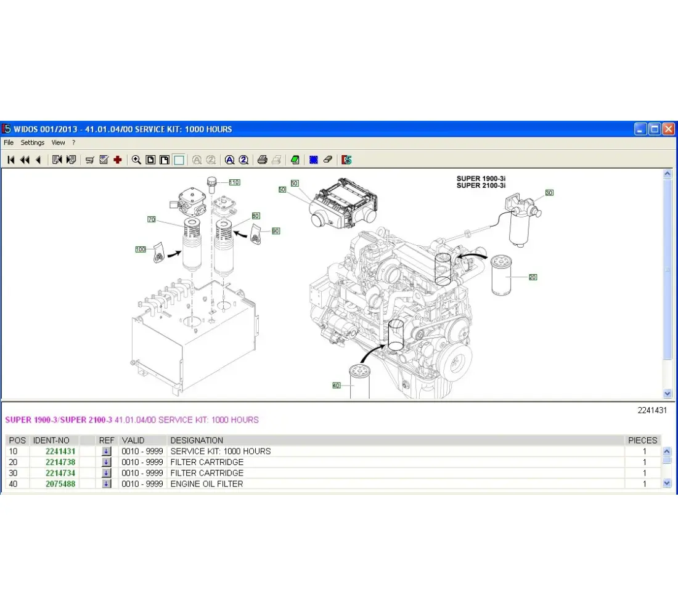Click the double-left rewind arrow icon
This screenshot has height=616, width=678.
point(25,160)
